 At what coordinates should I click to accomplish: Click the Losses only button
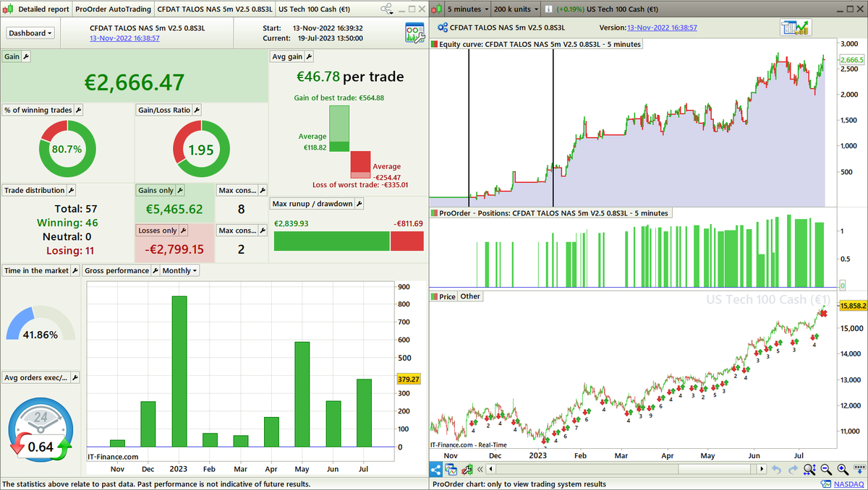[157, 231]
